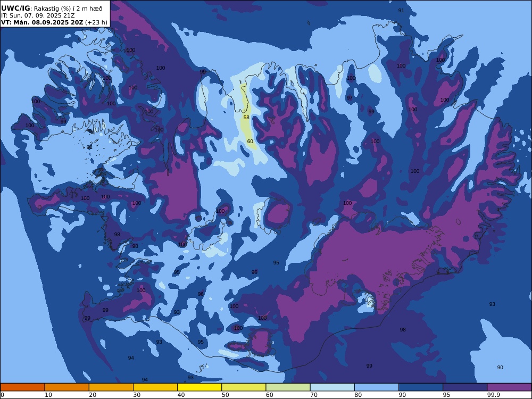Viewport: 532px width, 399px height.
Task: Click the legend tick label '50'
Action: [x=226, y=395]
